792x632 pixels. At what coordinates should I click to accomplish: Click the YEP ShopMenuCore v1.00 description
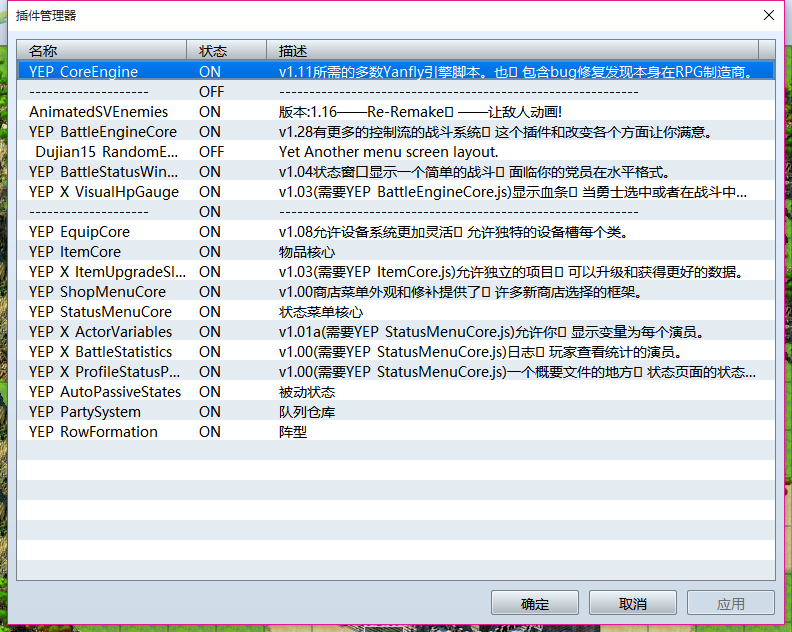click(x=460, y=291)
